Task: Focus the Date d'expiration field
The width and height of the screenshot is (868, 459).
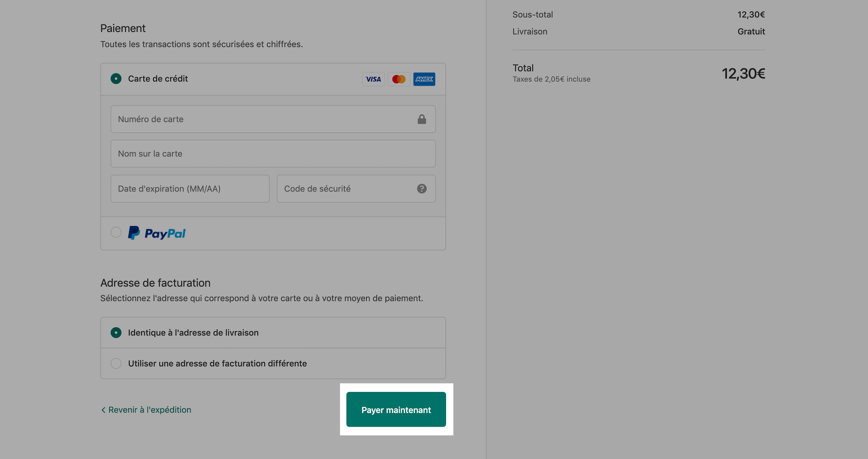Action: click(190, 189)
